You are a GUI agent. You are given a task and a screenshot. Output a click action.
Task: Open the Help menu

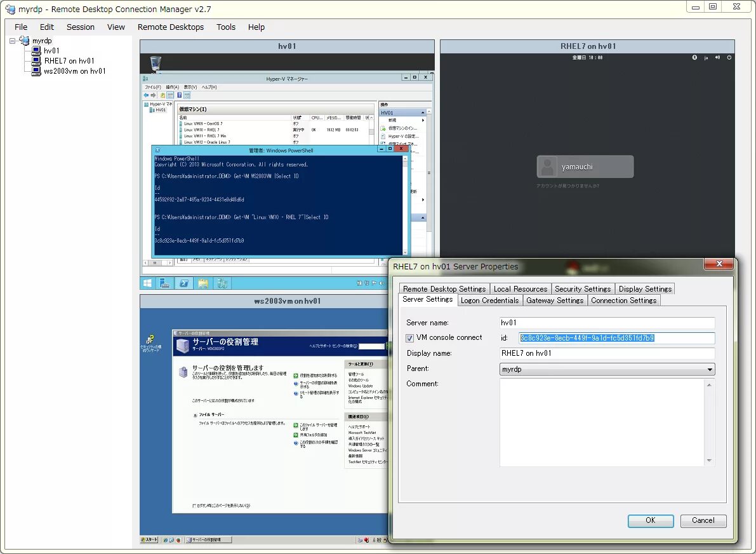[256, 27]
